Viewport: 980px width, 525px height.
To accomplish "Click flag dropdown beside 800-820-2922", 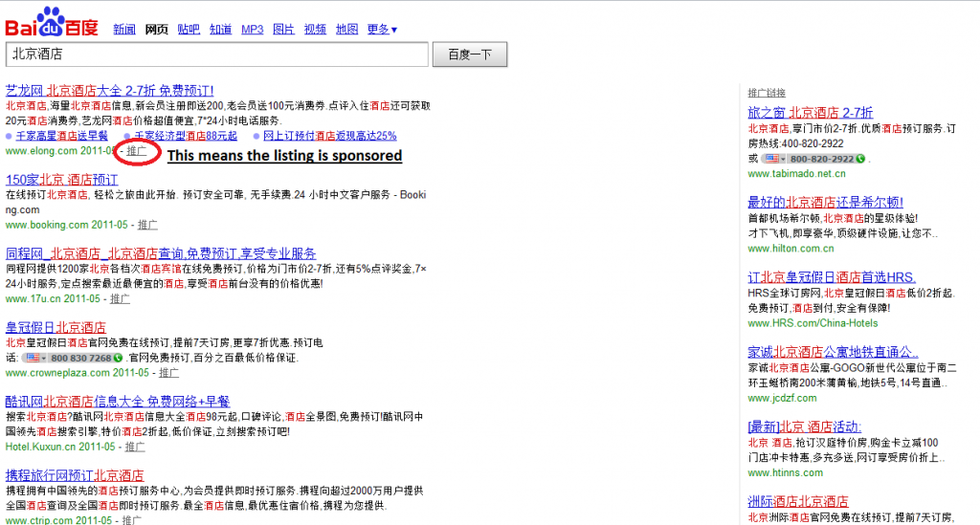I will 775,159.
